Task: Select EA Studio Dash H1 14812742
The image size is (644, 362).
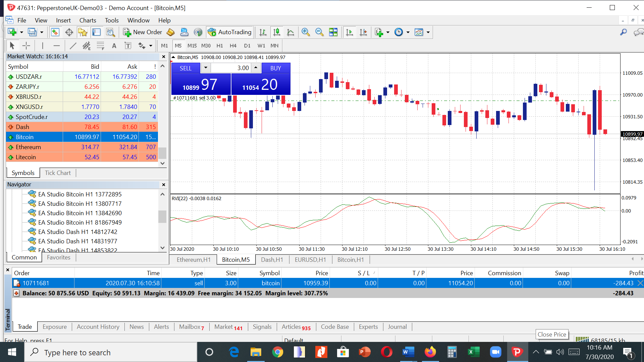Action: coord(77,232)
